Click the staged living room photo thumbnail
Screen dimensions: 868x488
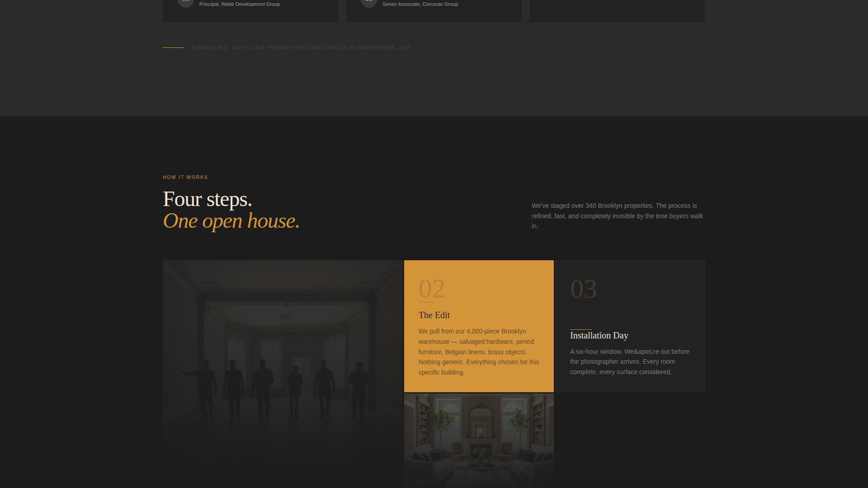click(478, 441)
